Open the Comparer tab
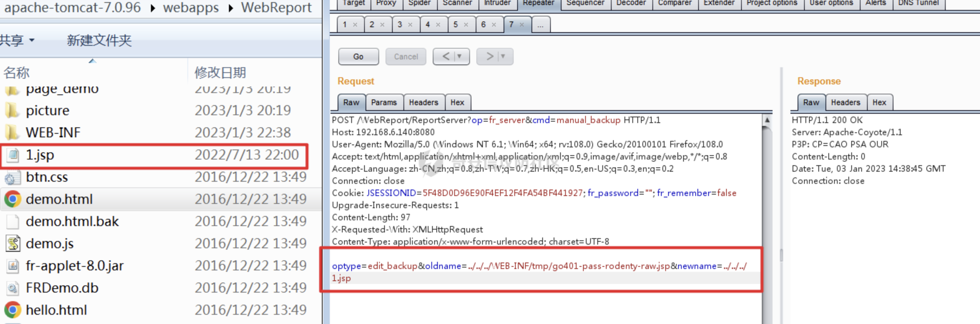This screenshot has width=980, height=324. coord(675,3)
